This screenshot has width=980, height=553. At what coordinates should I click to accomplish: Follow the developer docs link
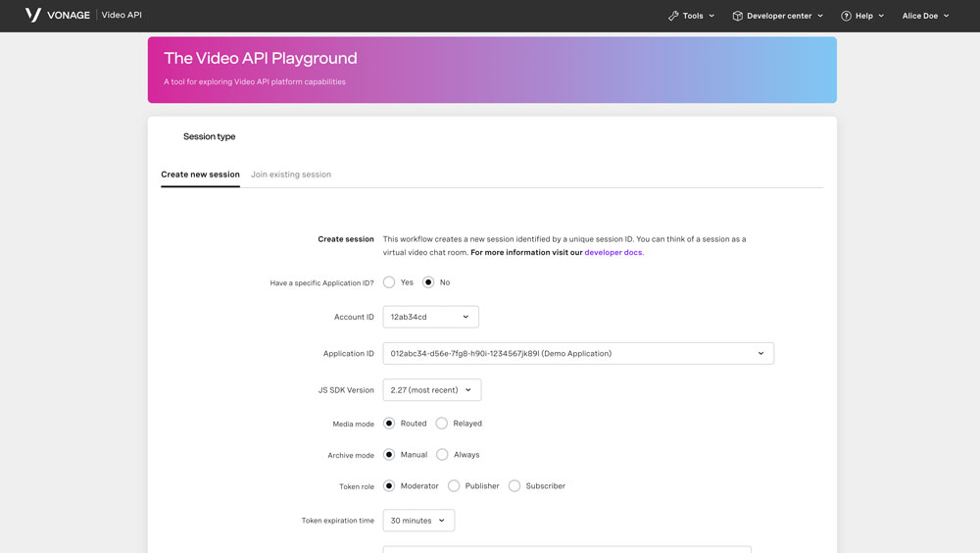[x=613, y=253]
